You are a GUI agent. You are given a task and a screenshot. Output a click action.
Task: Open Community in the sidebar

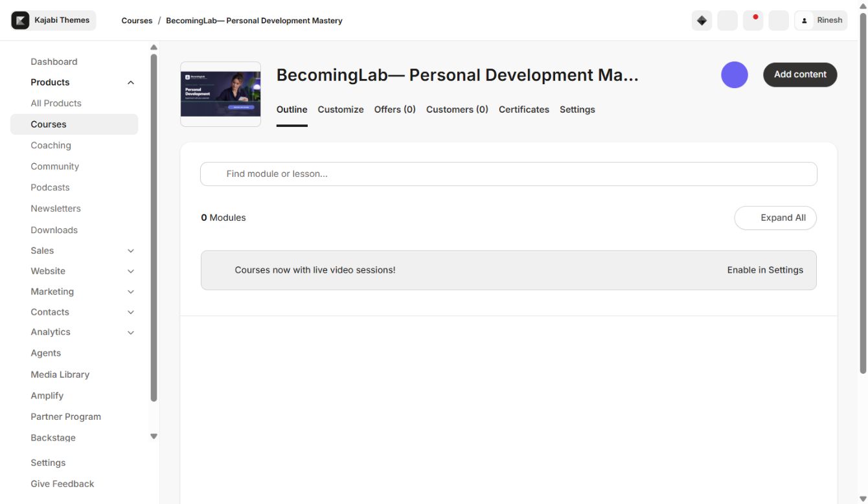(54, 166)
